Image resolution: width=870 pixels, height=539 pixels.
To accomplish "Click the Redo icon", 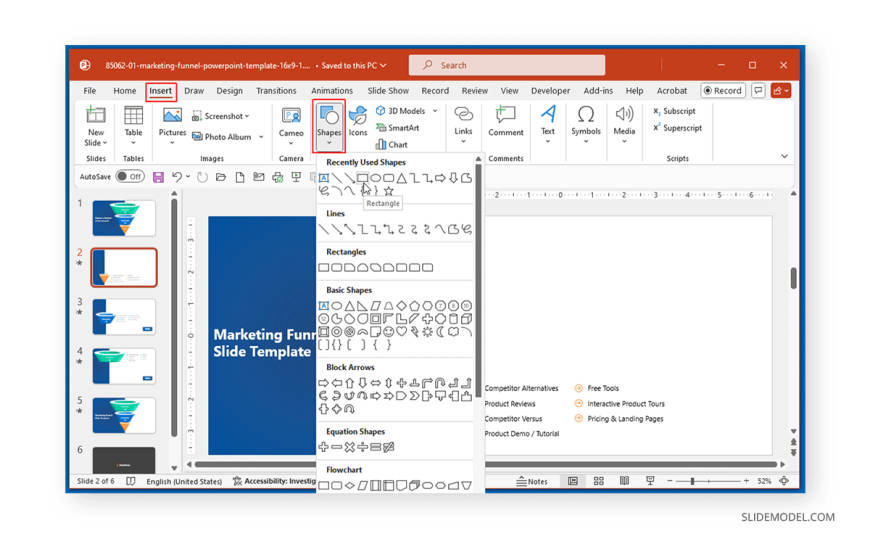I will point(203,177).
